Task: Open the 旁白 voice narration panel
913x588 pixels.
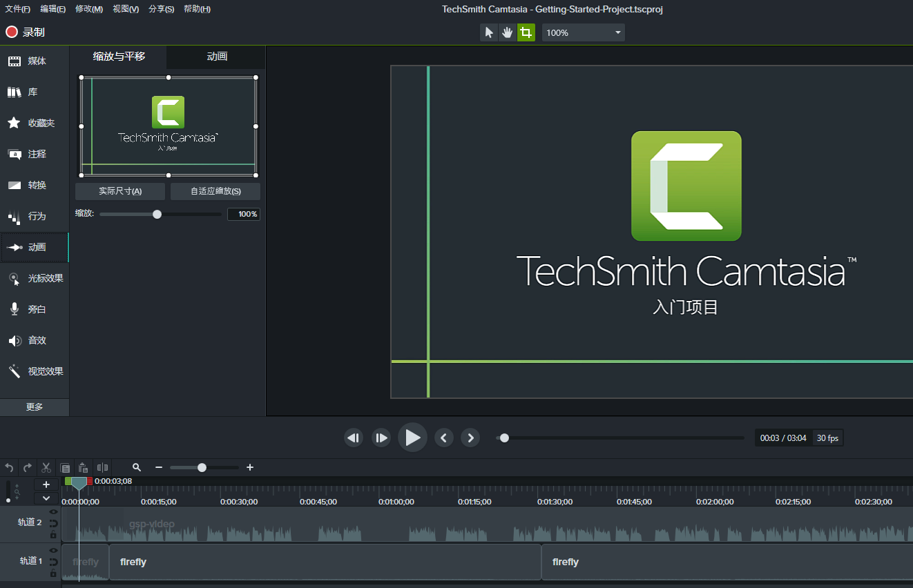Action: click(35, 309)
